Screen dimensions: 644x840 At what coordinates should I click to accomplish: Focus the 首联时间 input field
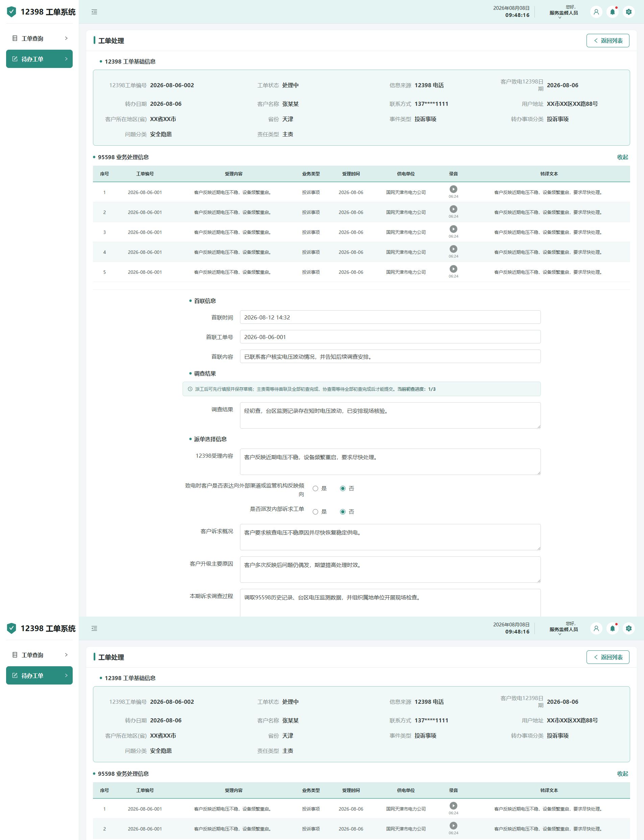click(x=390, y=317)
